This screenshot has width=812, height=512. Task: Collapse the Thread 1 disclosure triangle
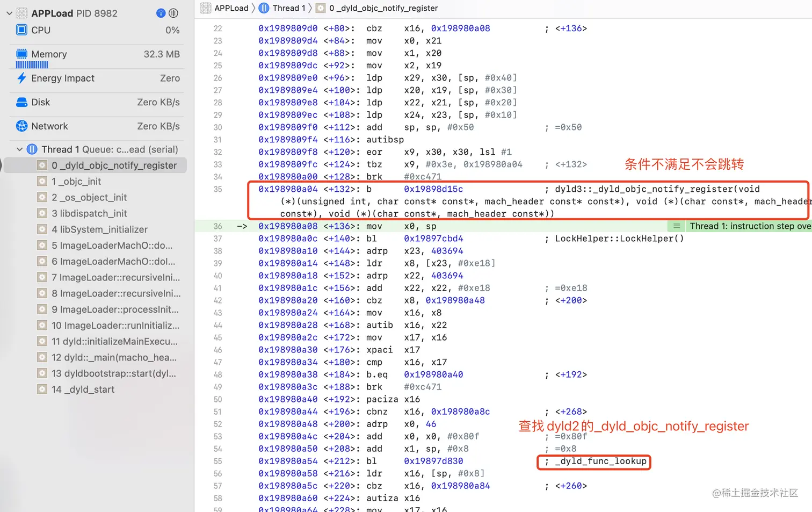click(x=19, y=149)
